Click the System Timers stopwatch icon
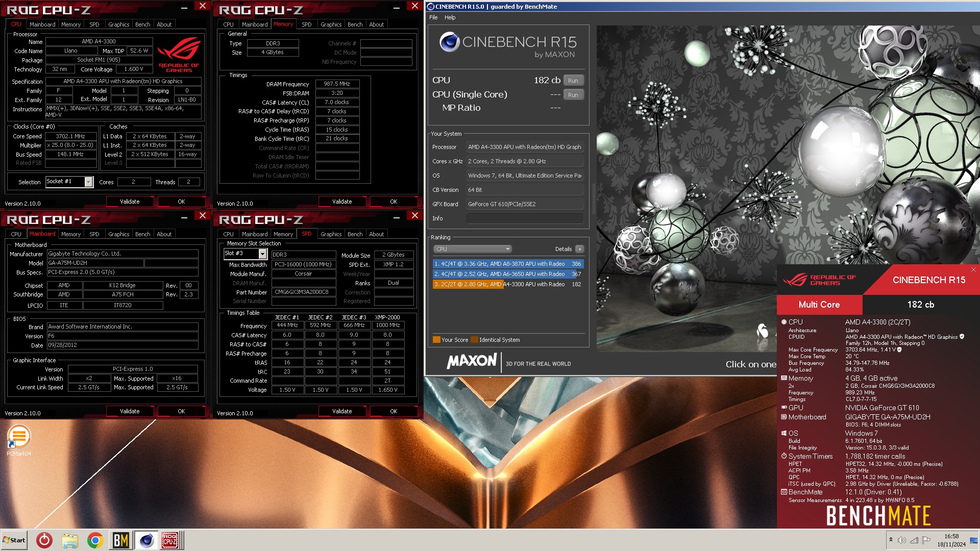Image resolution: width=980 pixels, height=551 pixels. click(784, 456)
